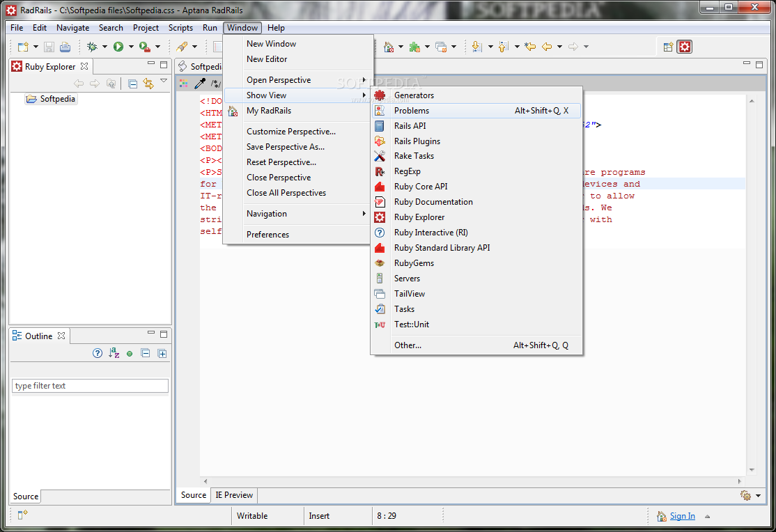Toggle alphabetical sort in Outline
The width and height of the screenshot is (776, 532).
click(x=114, y=353)
